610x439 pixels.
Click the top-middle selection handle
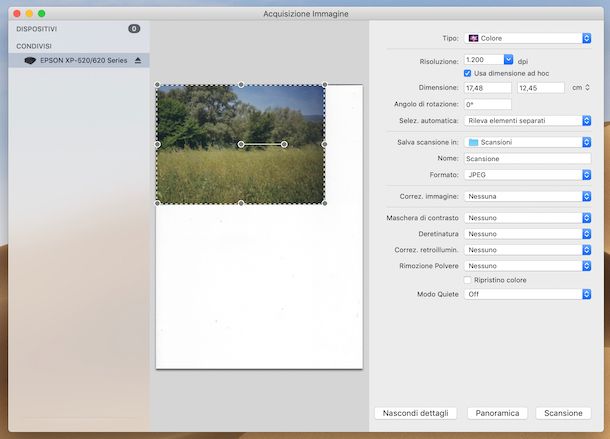tap(241, 84)
